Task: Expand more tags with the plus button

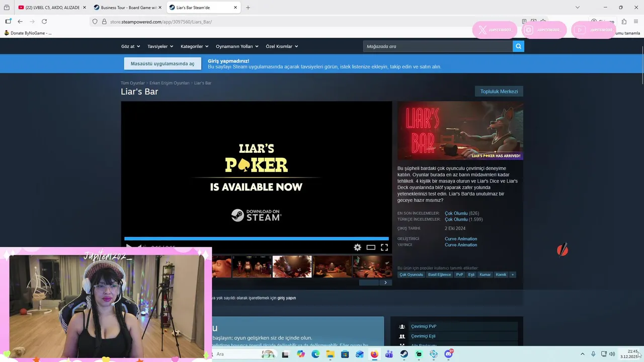Action: 513,275
